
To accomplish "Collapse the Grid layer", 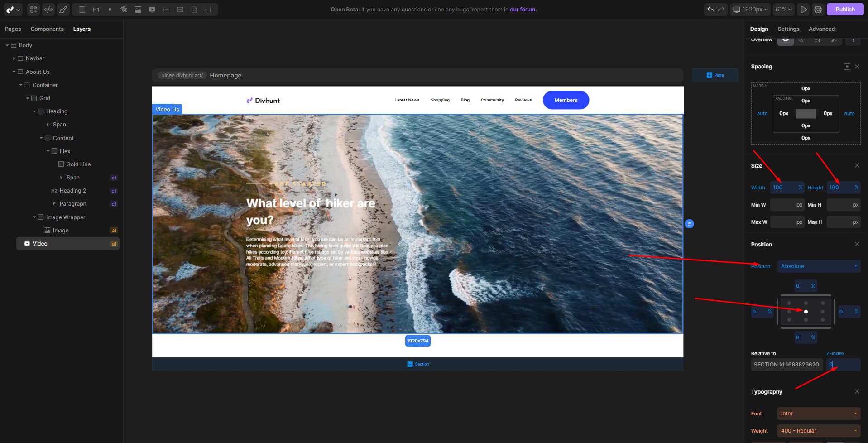I will tap(28, 98).
